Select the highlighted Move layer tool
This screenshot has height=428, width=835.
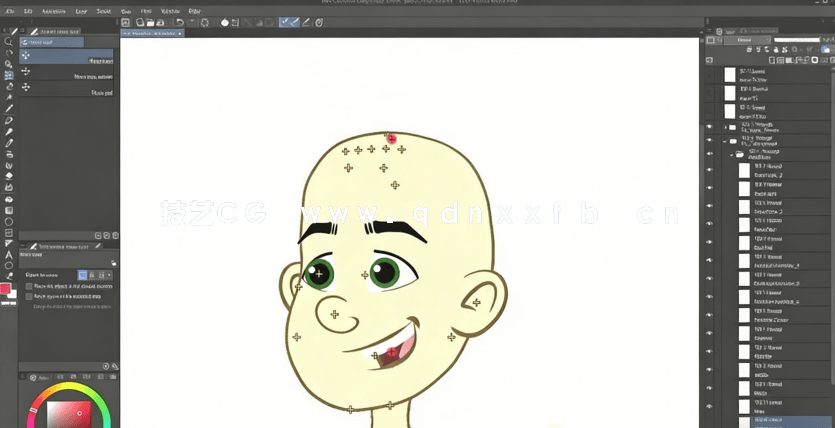point(9,75)
